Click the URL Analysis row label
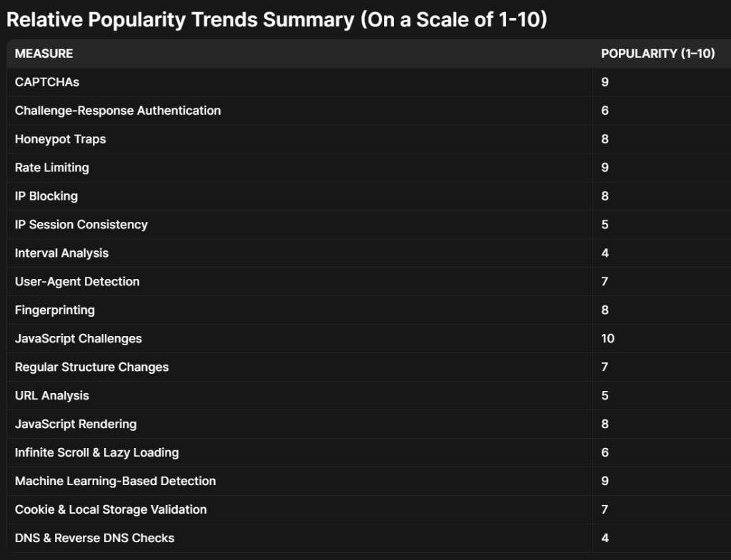The width and height of the screenshot is (731, 560). pos(52,396)
